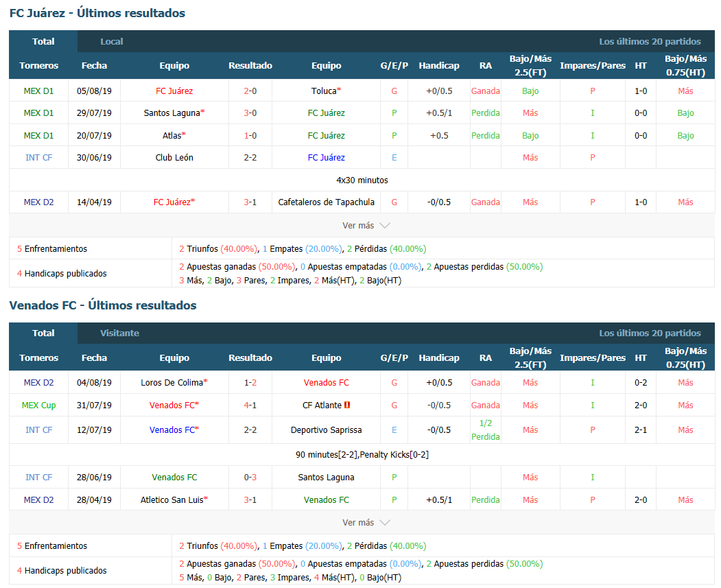Screen dimensions: 721x588
Task: Open INT CF tournament on 28/06/19 row
Action: click(38, 478)
